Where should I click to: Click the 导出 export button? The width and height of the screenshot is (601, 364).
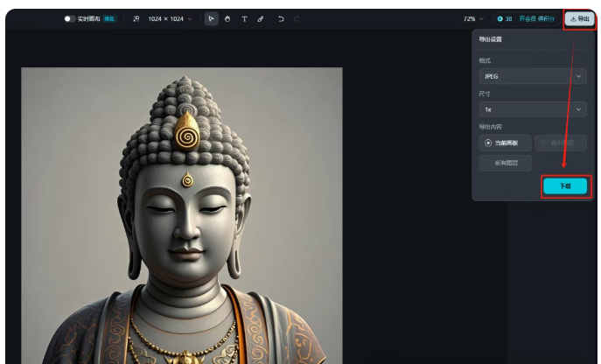[x=579, y=18]
